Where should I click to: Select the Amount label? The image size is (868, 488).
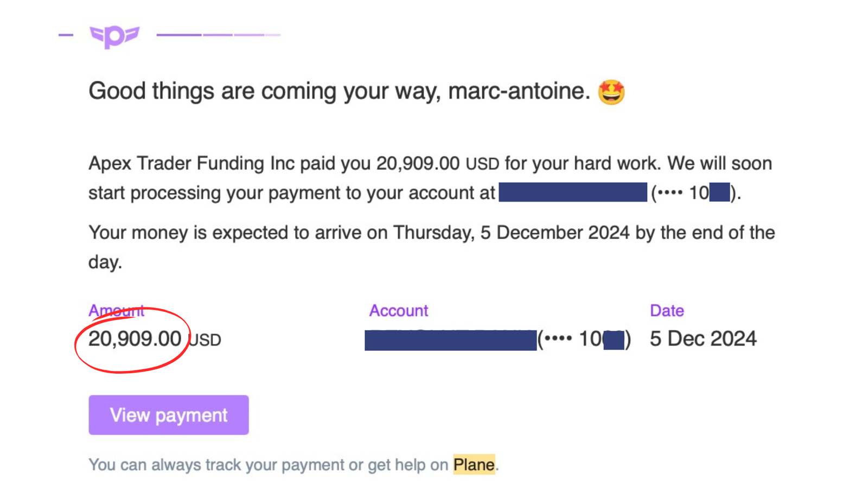tap(116, 311)
